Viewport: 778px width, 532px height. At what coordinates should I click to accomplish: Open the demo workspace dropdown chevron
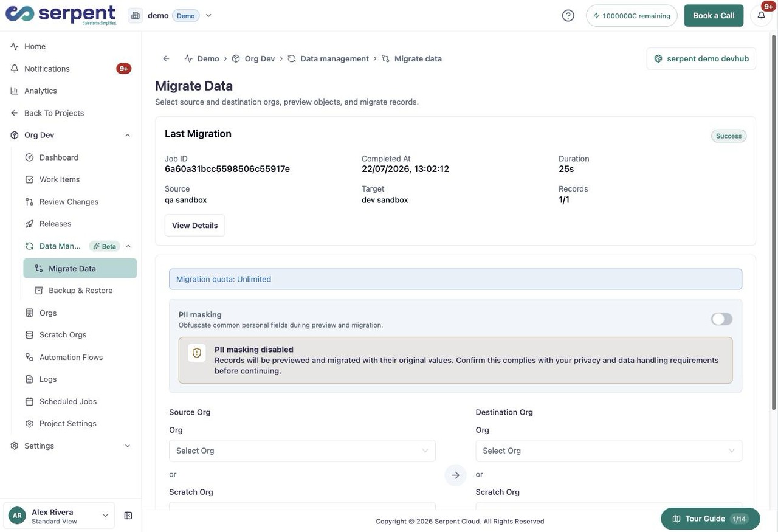pos(208,16)
